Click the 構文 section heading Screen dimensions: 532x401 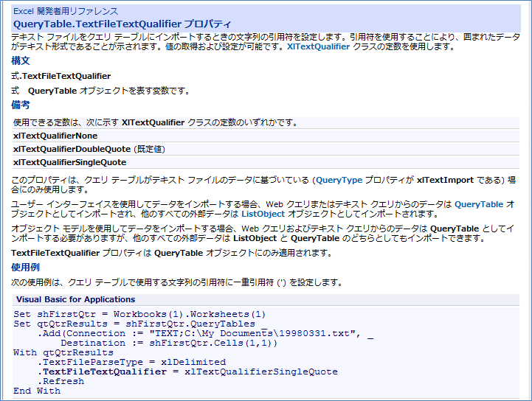click(x=21, y=60)
